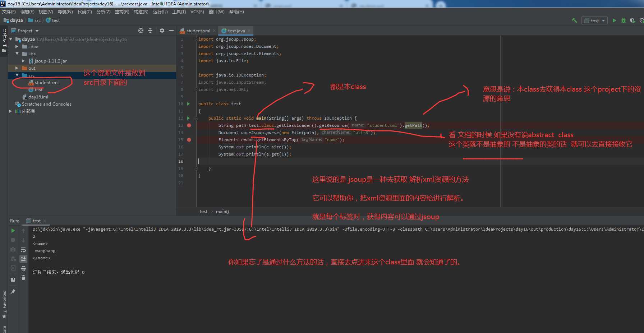Open the 2: Favorites side tool window tab
644x333 pixels.
point(4,305)
